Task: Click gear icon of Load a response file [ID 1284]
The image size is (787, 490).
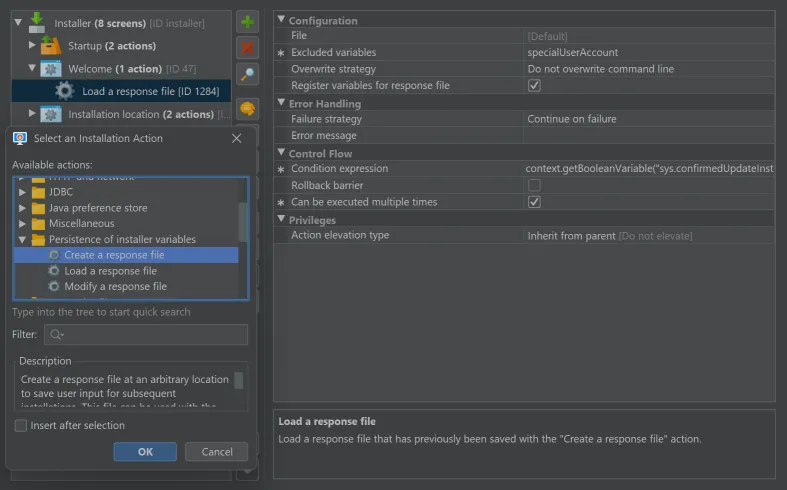Action: tap(64, 91)
